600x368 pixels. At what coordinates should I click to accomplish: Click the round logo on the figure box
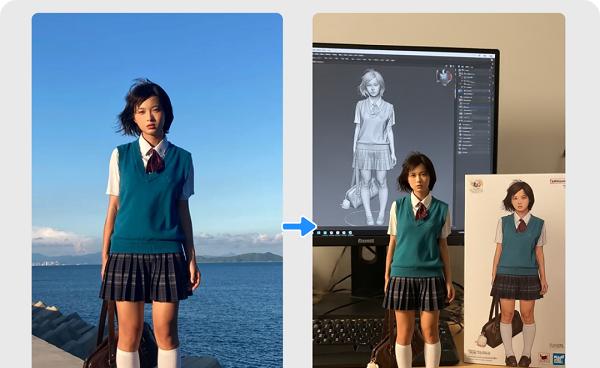(x=476, y=185)
